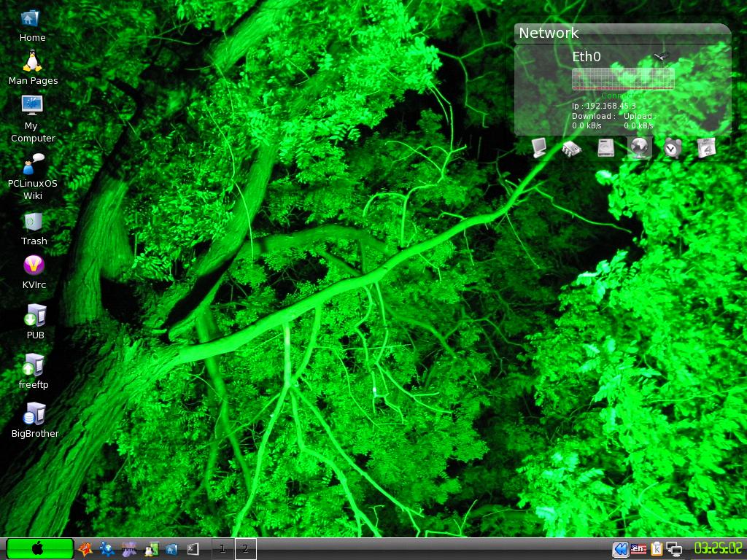
Task: Launch the terminal from the panel
Action: click(193, 549)
